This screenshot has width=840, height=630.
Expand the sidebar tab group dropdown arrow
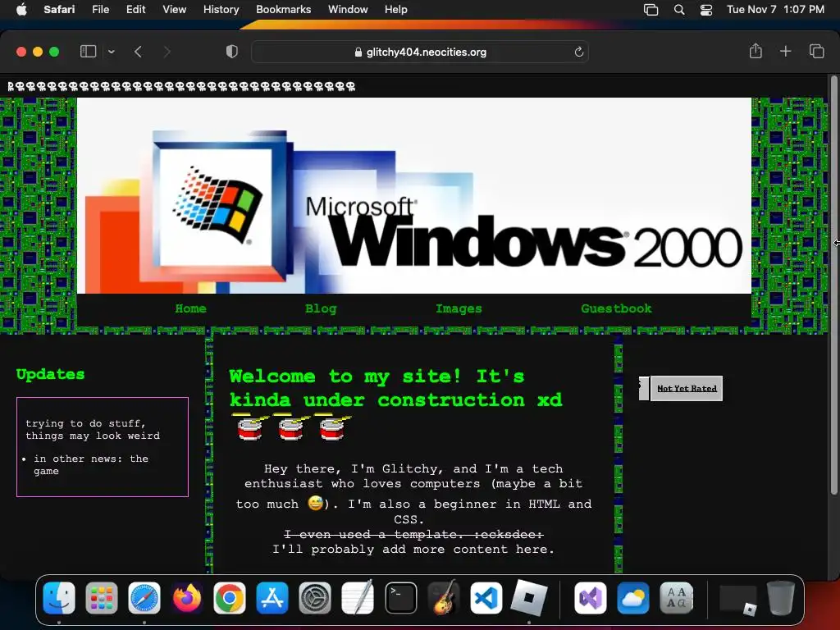point(112,52)
